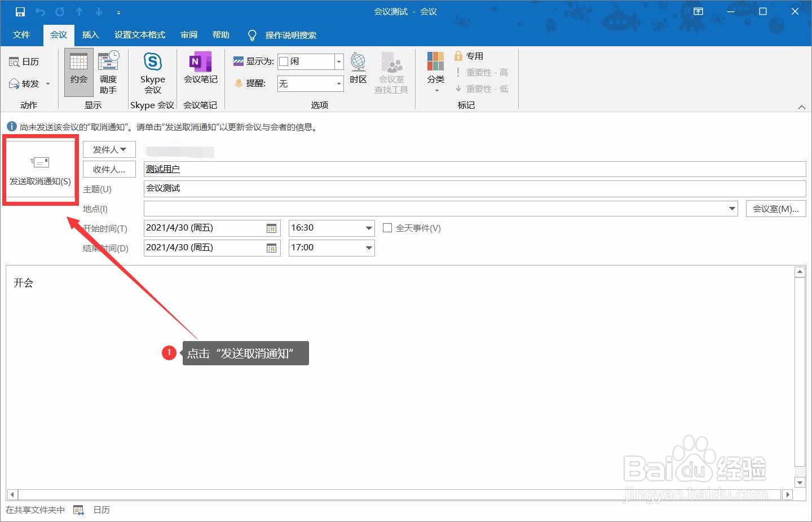This screenshot has height=522, width=812.
Task: Open 会议笔记 OneNote icon
Action: pyautogui.click(x=200, y=69)
